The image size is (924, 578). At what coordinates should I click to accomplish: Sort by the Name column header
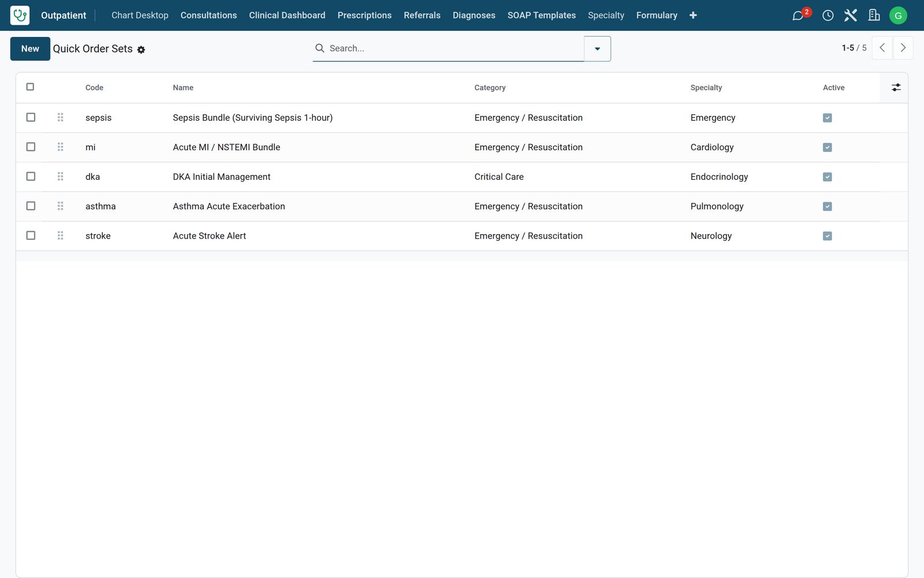183,88
